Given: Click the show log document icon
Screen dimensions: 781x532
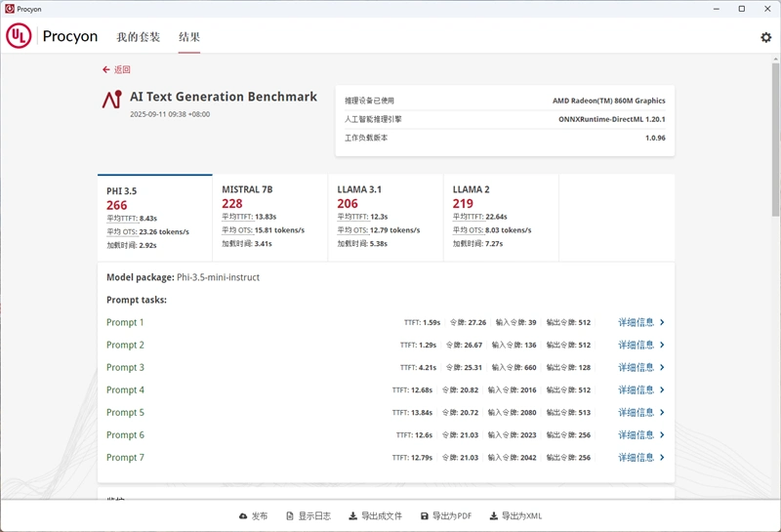Looking at the screenshot, I should (290, 516).
